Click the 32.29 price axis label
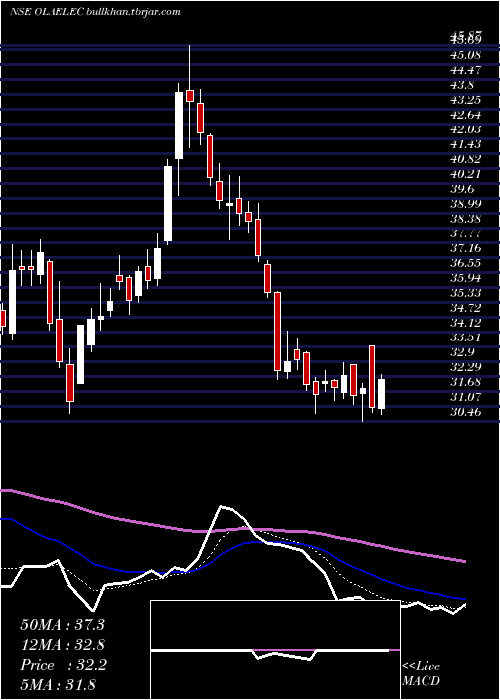Screen dimensions: 500x700 [467, 367]
